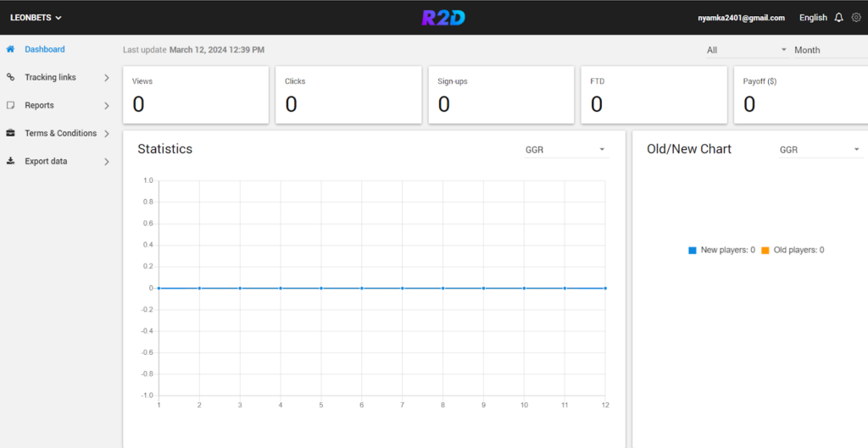Click the chart data point at month 6
Image resolution: width=868 pixels, height=448 pixels.
[361, 288]
